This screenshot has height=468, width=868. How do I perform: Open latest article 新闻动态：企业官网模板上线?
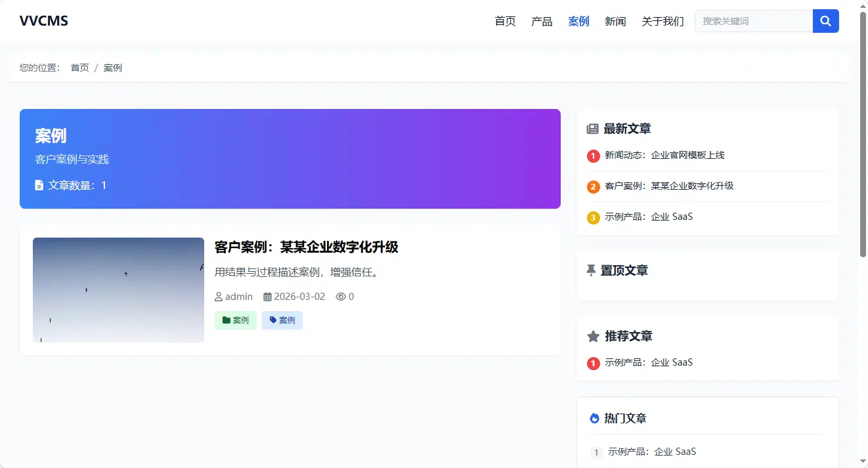tap(664, 156)
